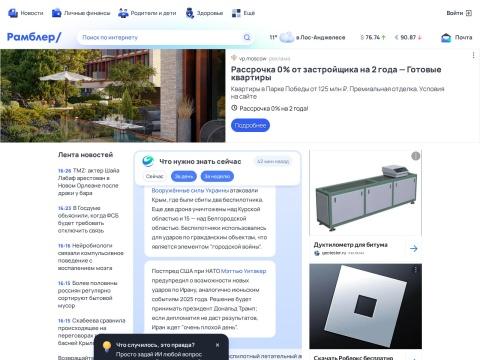Screen dimensions: 480x360
Task: Open the euro exchange rate
Action: point(408,37)
